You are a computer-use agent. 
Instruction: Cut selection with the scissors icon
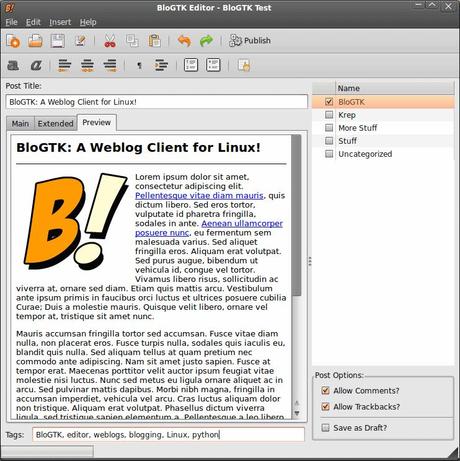[x=110, y=41]
